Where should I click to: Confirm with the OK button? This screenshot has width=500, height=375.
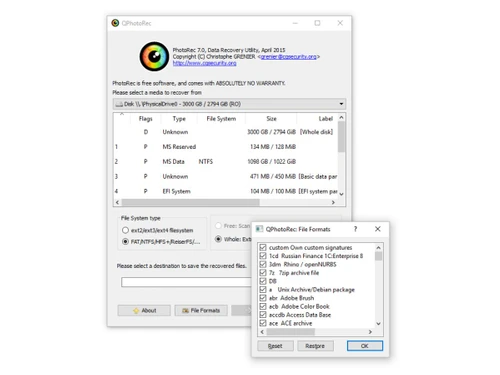(x=365, y=346)
